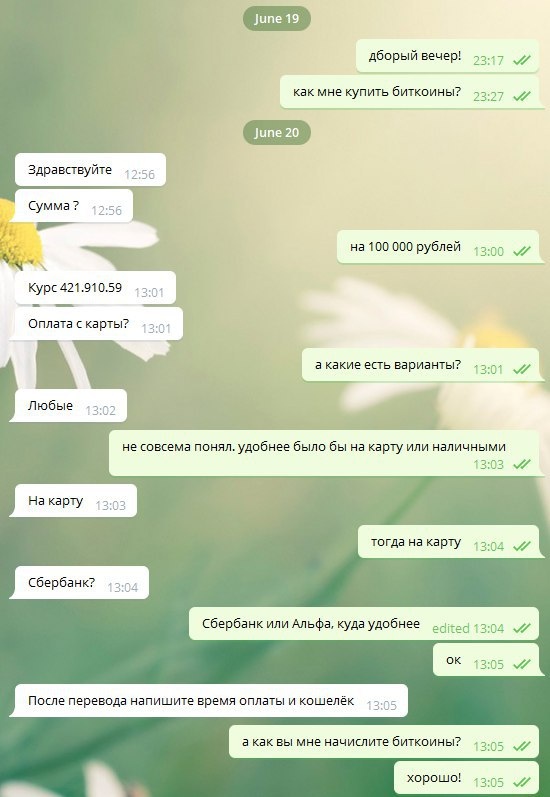Select the 'На карту' incoming message
The width and height of the screenshot is (550, 797).
point(74,501)
